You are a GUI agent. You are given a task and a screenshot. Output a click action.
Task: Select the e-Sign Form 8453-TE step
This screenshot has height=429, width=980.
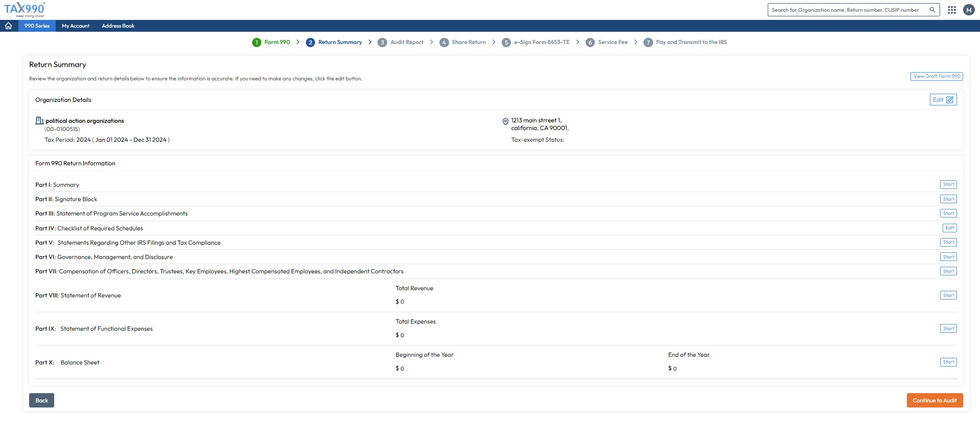tap(542, 42)
